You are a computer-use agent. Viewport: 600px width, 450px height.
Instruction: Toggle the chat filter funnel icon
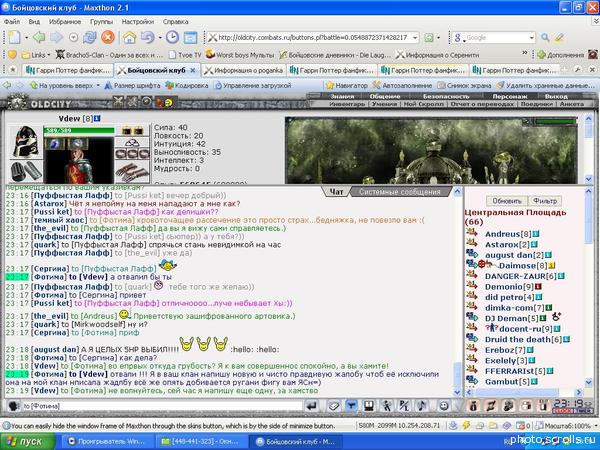[x=351, y=406]
